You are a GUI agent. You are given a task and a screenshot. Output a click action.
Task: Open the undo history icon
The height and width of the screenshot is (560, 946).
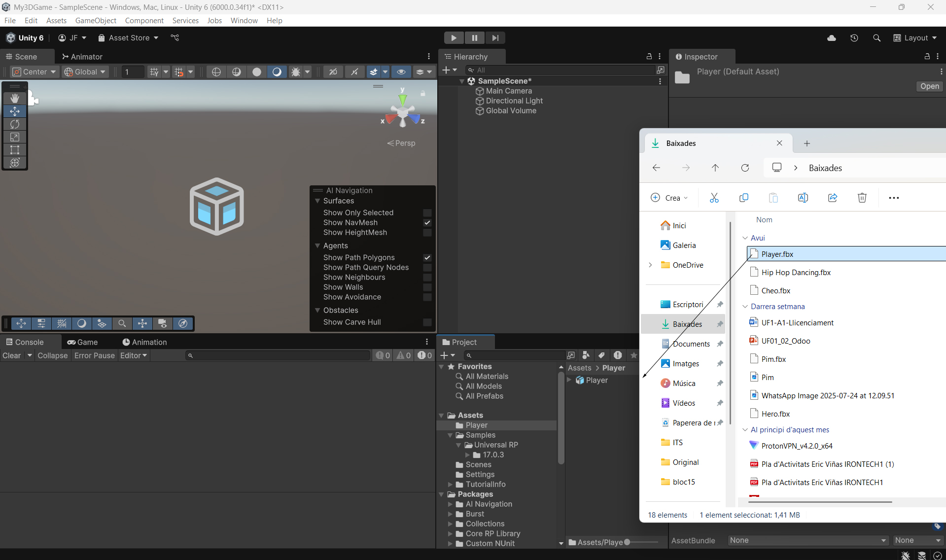point(854,38)
